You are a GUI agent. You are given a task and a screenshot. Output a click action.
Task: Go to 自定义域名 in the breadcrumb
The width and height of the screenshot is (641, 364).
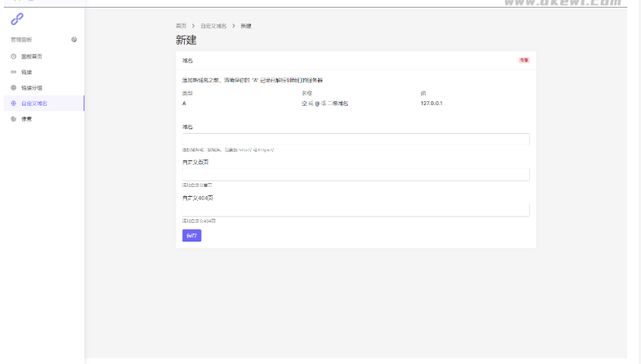point(214,26)
